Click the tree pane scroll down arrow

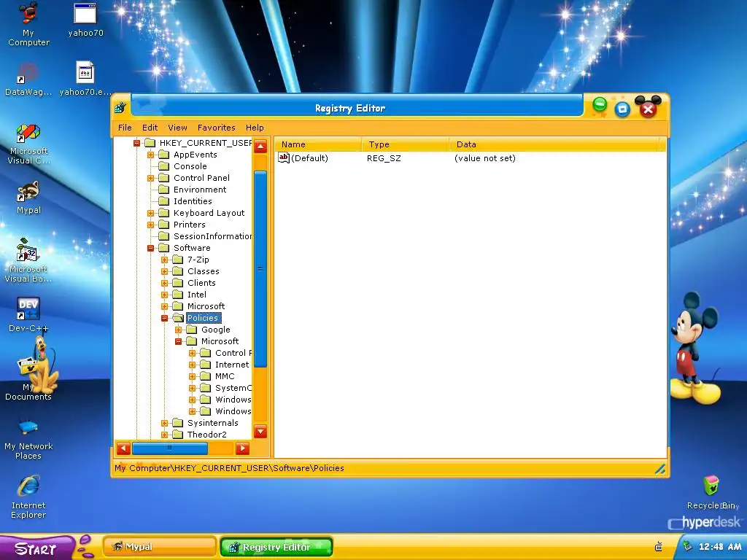point(260,432)
